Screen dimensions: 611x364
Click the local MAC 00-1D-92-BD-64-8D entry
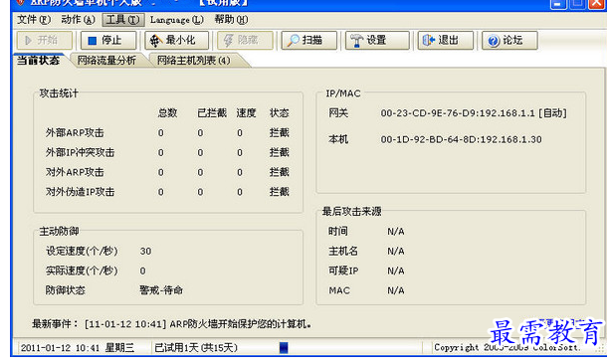[461, 140]
